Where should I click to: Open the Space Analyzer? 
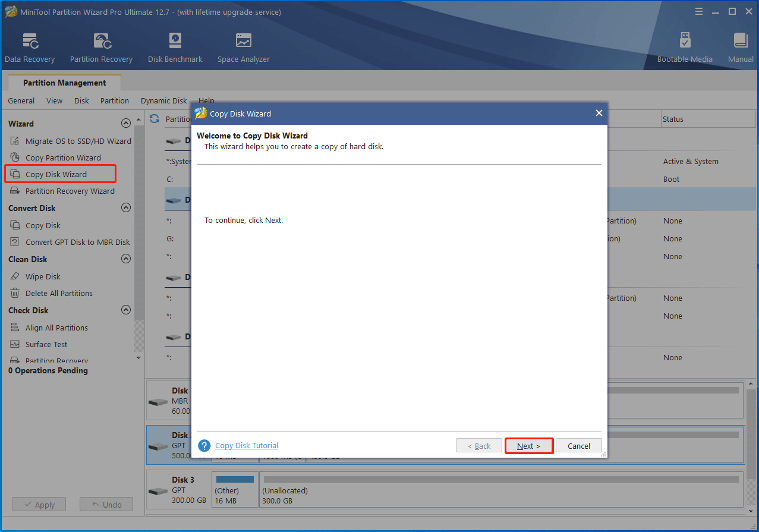pos(243,46)
